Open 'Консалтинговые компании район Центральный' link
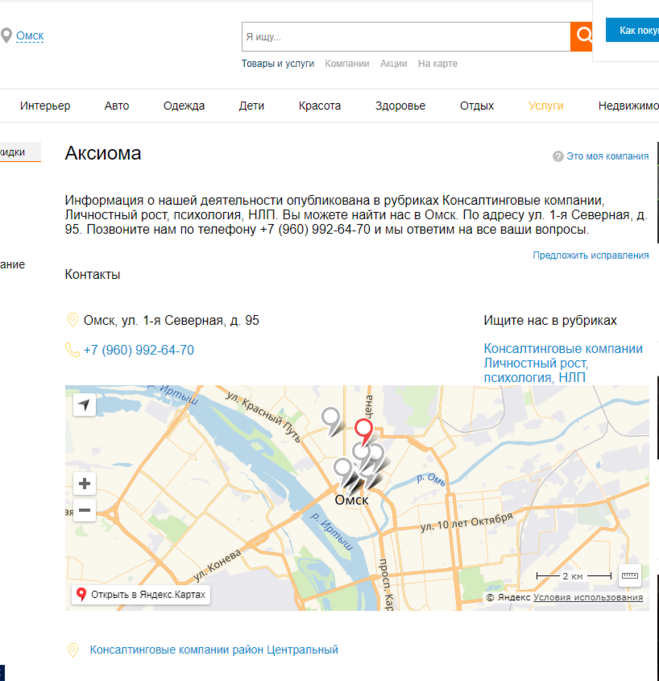The width and height of the screenshot is (659, 681). pyautogui.click(x=214, y=650)
